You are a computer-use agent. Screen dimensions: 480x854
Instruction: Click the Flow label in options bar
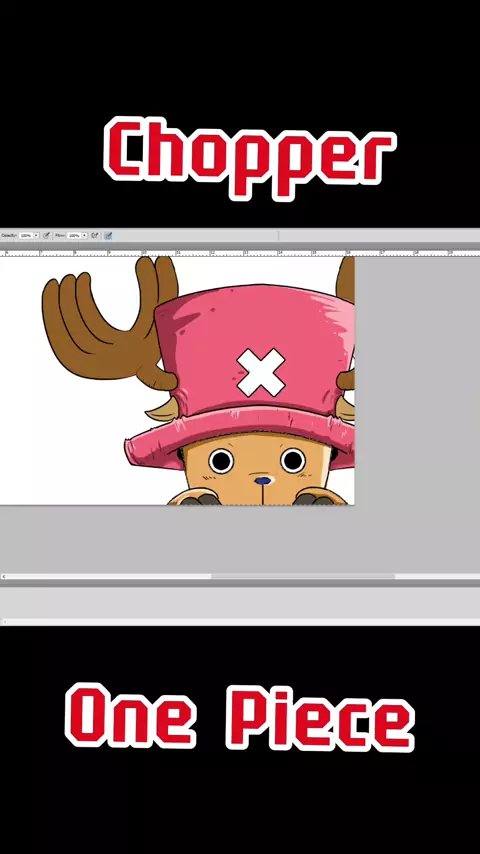click(60, 235)
